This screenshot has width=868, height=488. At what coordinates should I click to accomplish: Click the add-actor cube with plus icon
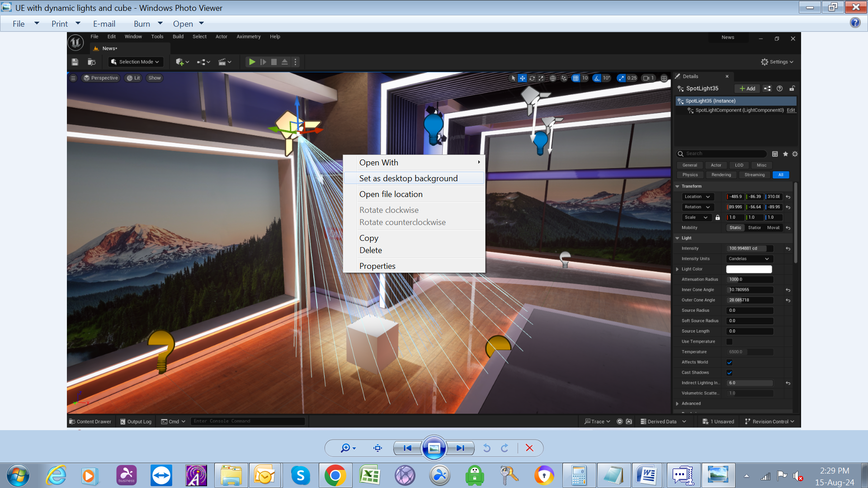[182, 62]
